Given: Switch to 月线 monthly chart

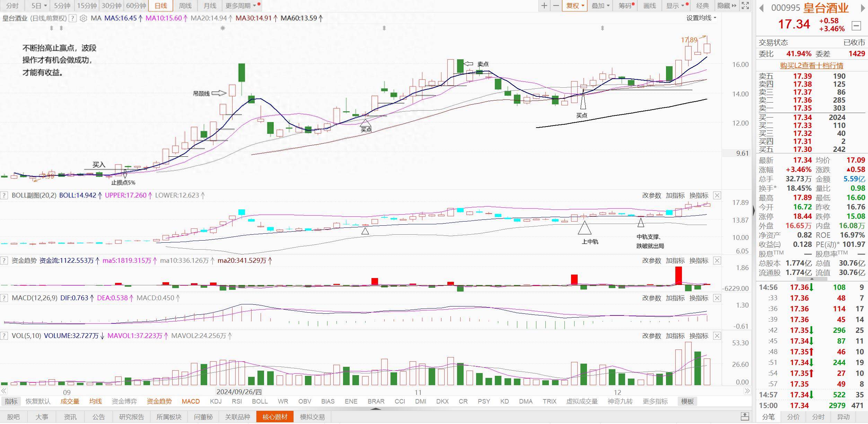Looking at the screenshot, I should coord(210,6).
